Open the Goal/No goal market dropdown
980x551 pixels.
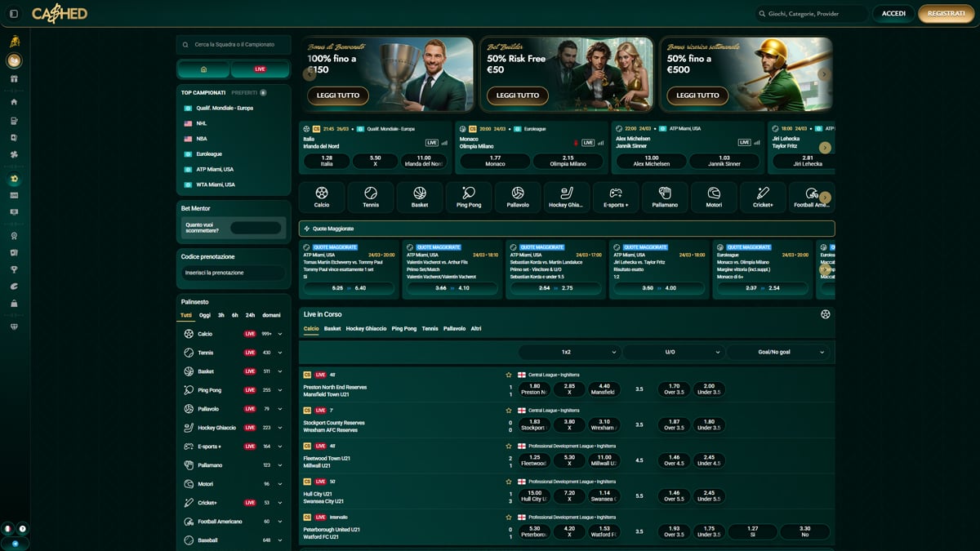pos(778,352)
